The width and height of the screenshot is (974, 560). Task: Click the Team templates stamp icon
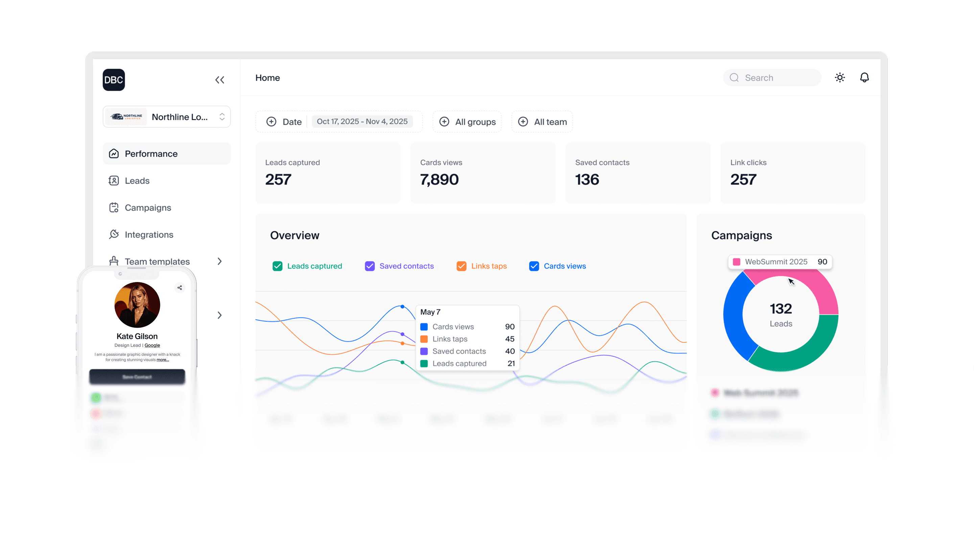114,261
